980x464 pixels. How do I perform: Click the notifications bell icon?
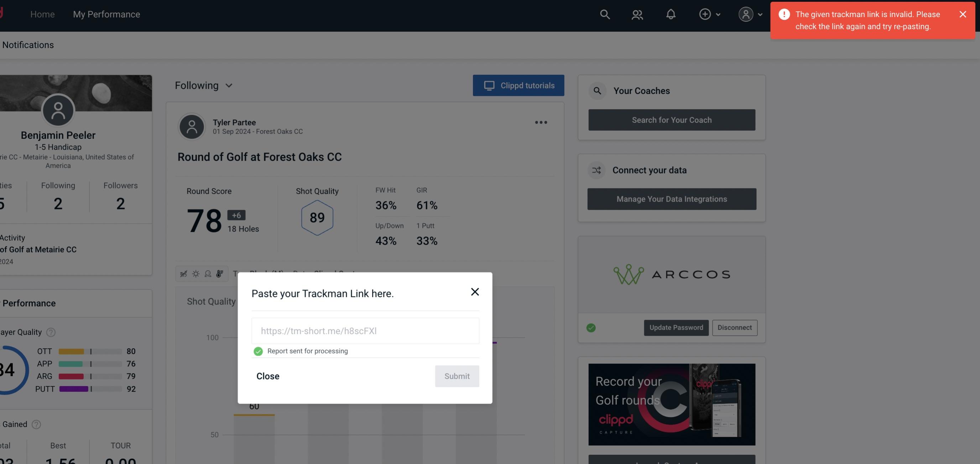(x=671, y=14)
